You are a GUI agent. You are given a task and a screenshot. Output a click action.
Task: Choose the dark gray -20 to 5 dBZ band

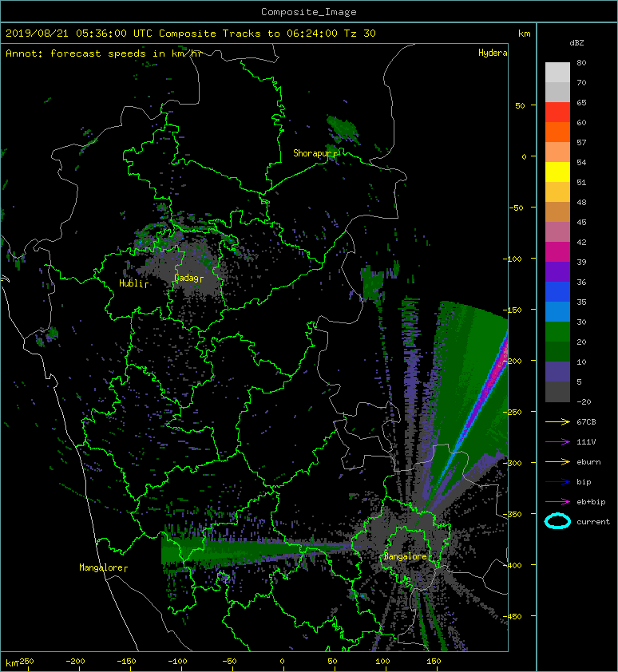[557, 391]
